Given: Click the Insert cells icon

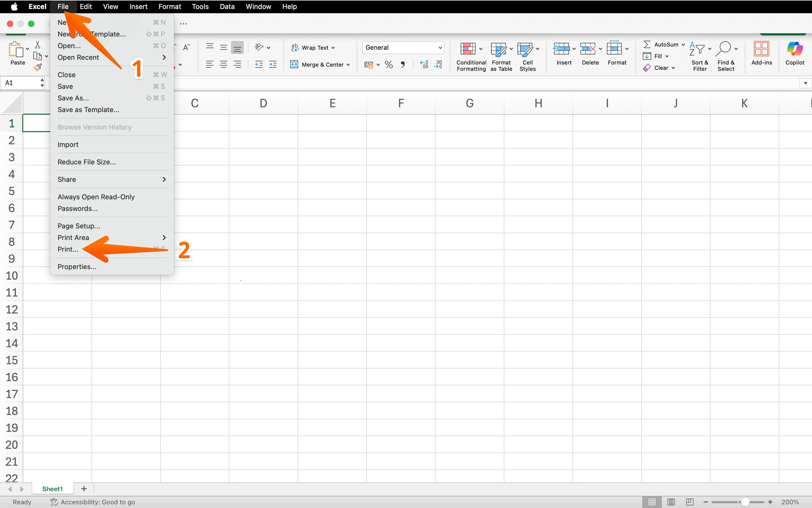Looking at the screenshot, I should click(561, 49).
